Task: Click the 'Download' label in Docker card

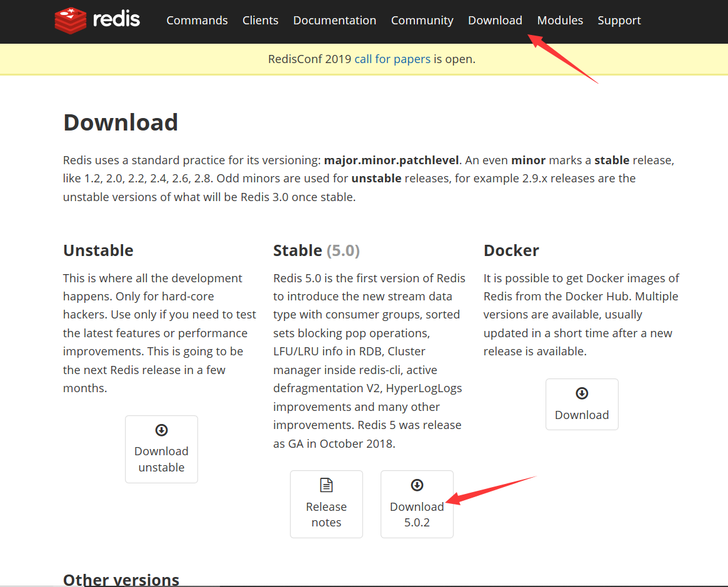Action: click(582, 415)
